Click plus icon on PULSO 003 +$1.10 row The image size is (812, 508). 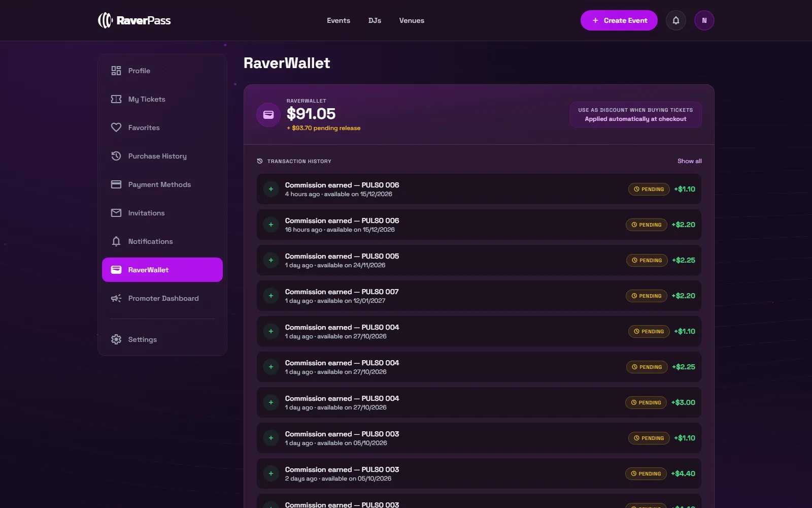tap(271, 438)
